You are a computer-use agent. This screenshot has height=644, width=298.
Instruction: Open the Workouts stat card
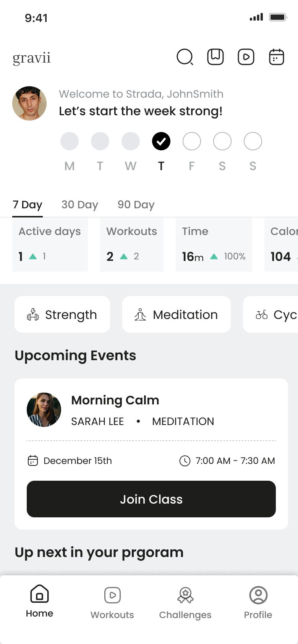[132, 245]
